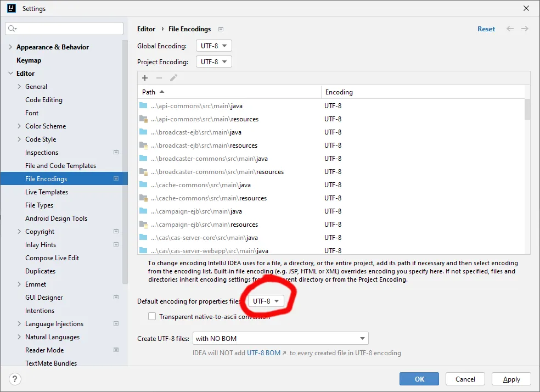Open the Create UTF-8 files dropdown
The height and width of the screenshot is (392, 540).
[280, 338]
